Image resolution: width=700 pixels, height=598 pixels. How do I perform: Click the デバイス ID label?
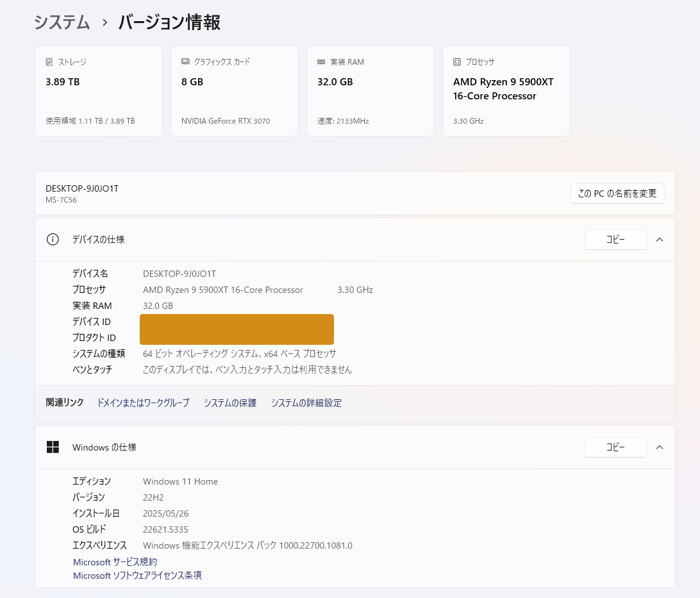pyautogui.click(x=92, y=322)
